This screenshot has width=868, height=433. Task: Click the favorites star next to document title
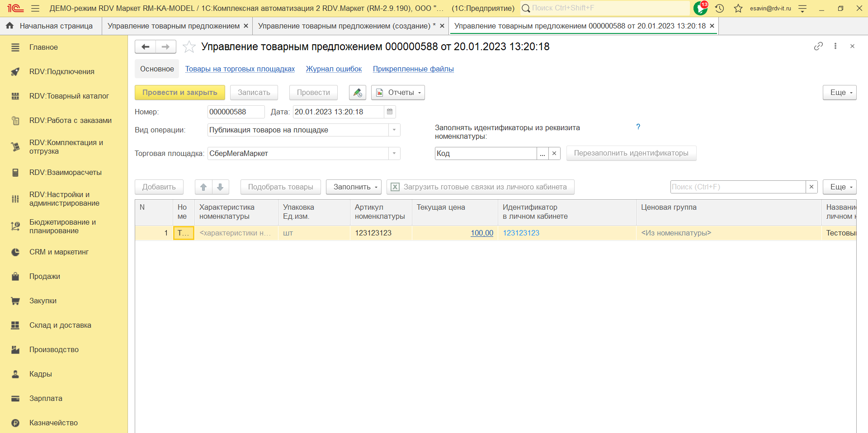tap(189, 47)
